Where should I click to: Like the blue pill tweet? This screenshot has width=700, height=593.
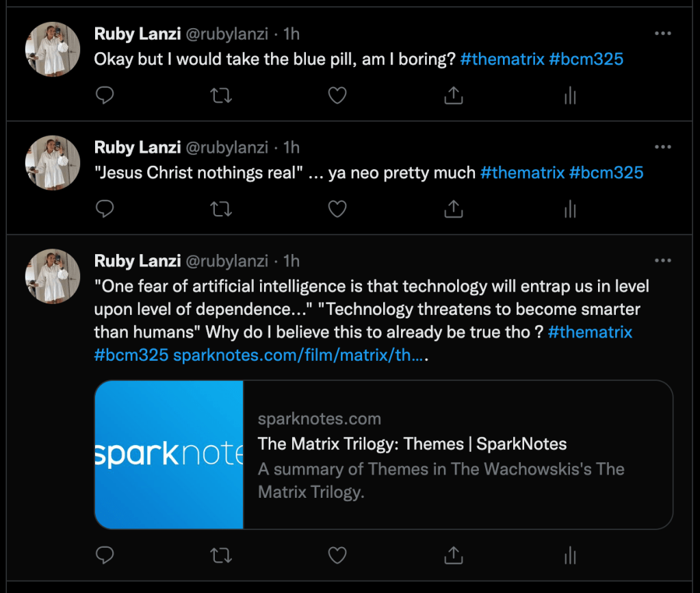[337, 96]
